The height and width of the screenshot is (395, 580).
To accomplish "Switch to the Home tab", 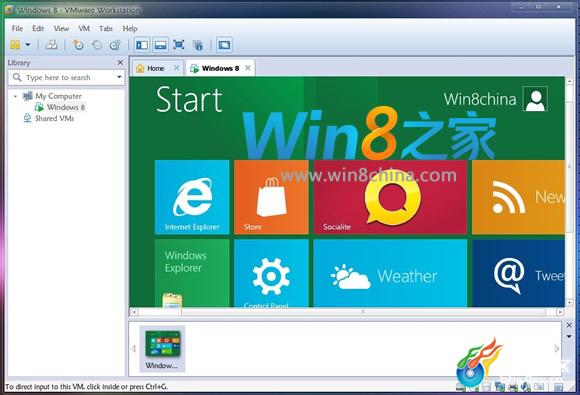I will coord(155,68).
